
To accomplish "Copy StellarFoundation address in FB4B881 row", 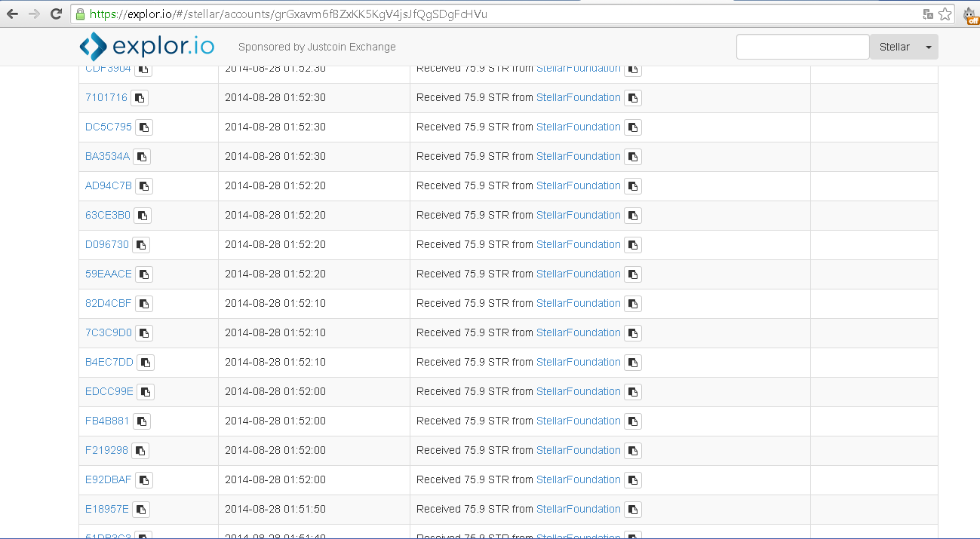I will [633, 421].
